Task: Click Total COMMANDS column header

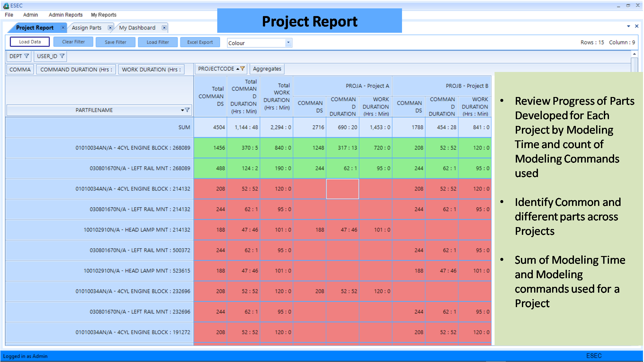Action: click(x=210, y=96)
